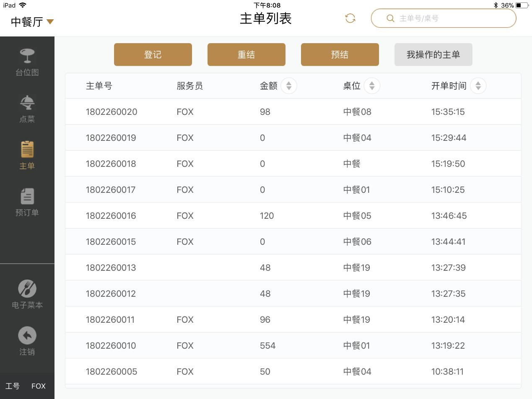532x399 pixels.
Task: Select order 1802260018
Action: [x=293, y=164]
